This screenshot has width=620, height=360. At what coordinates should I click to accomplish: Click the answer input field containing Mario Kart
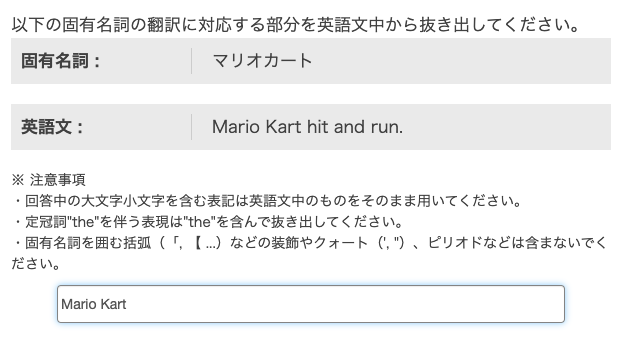[x=311, y=304]
